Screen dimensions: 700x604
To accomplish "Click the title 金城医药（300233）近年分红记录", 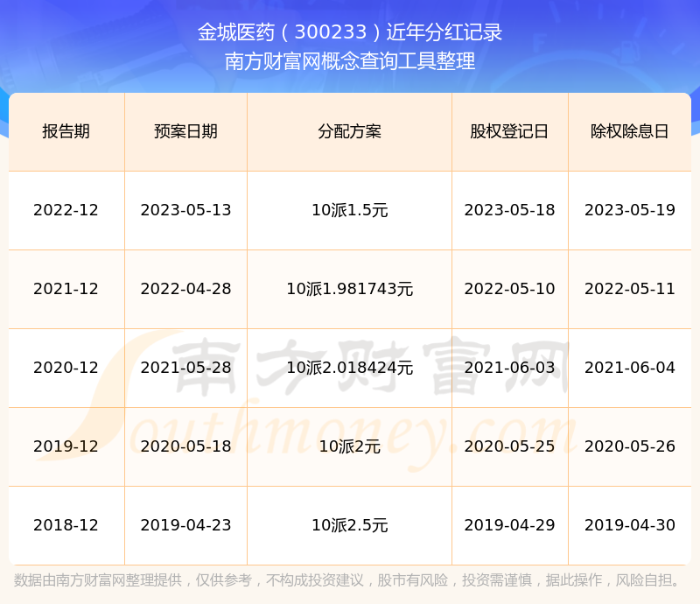I will click(x=350, y=32).
